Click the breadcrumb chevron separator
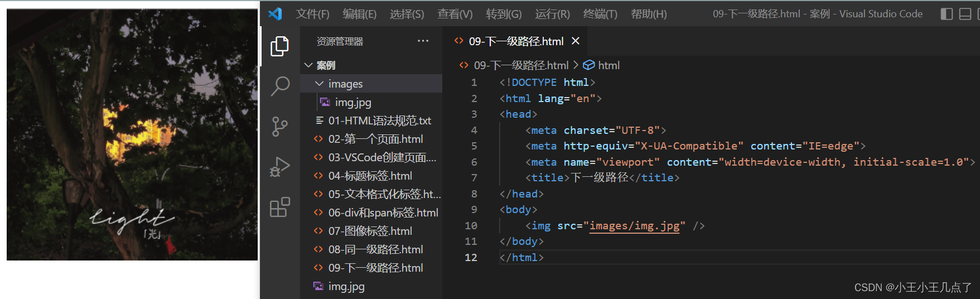 click(576, 65)
